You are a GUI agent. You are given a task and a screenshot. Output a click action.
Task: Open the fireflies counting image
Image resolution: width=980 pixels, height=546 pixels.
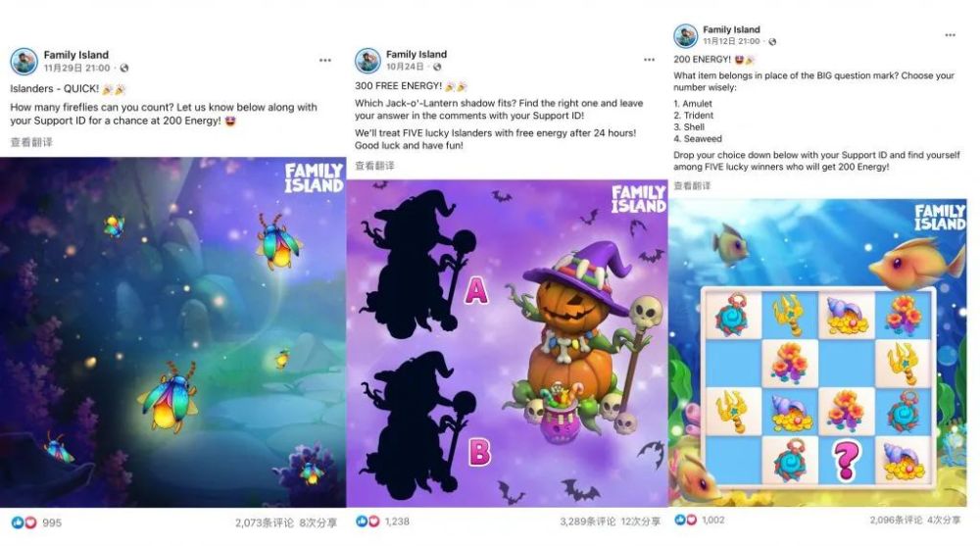click(173, 332)
